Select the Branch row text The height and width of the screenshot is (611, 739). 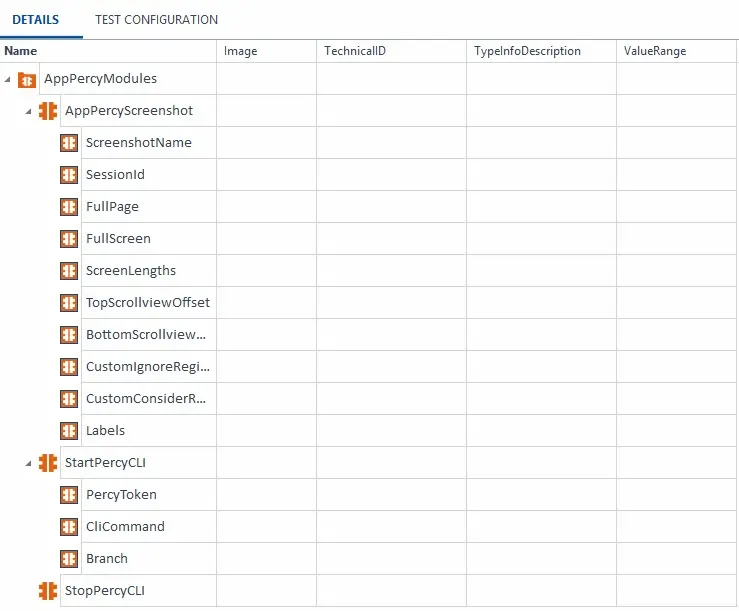[x=107, y=559]
